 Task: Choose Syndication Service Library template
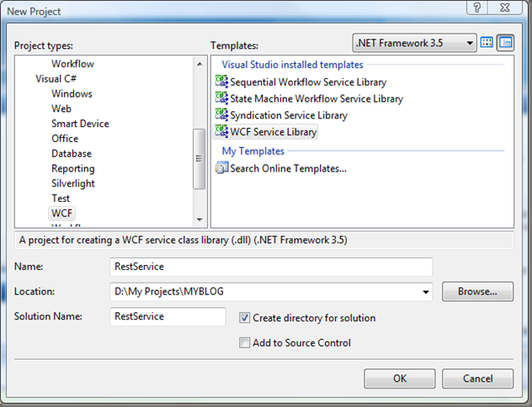tap(289, 115)
